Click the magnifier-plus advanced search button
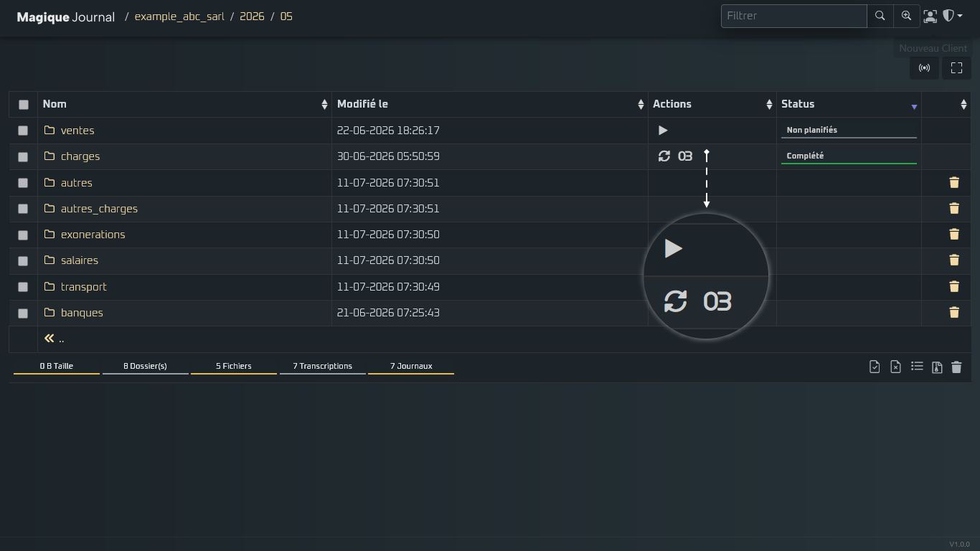The width and height of the screenshot is (980, 551). pos(906,16)
